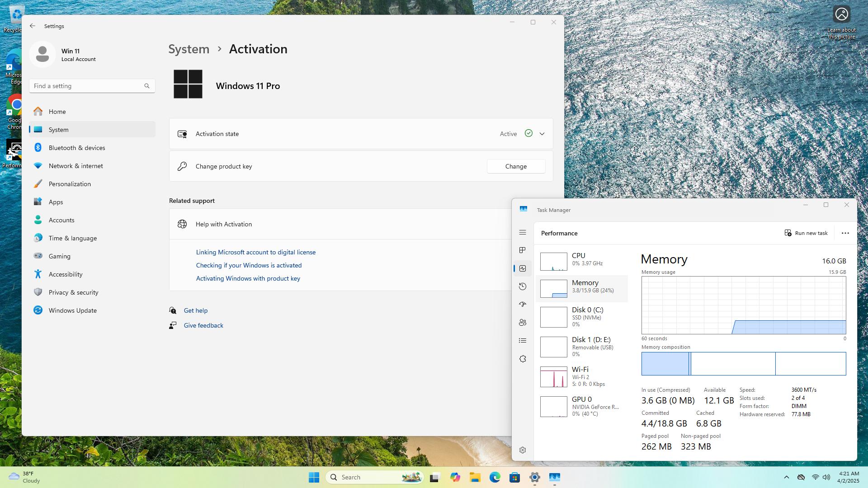The width and height of the screenshot is (868, 488).
Task: Click the search magnifier in Find a setting
Action: 147,86
